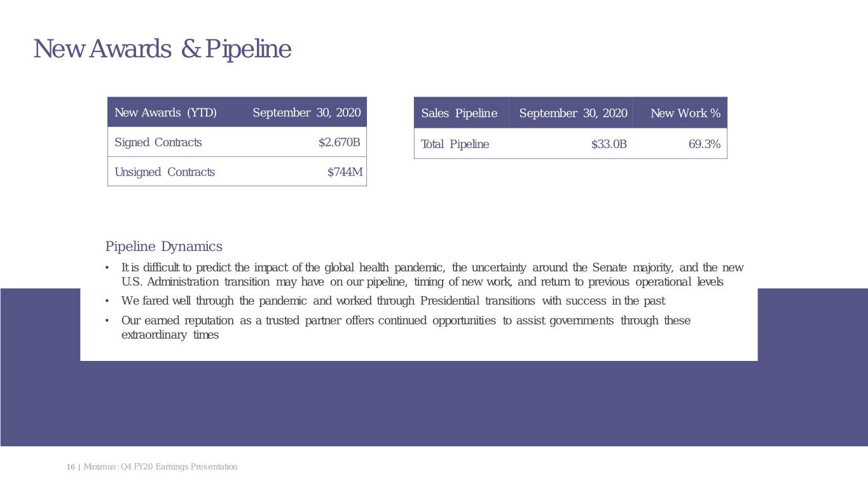Click the date header in the New Awards table
Image resolution: width=868 pixels, height=488 pixels.
click(x=307, y=113)
